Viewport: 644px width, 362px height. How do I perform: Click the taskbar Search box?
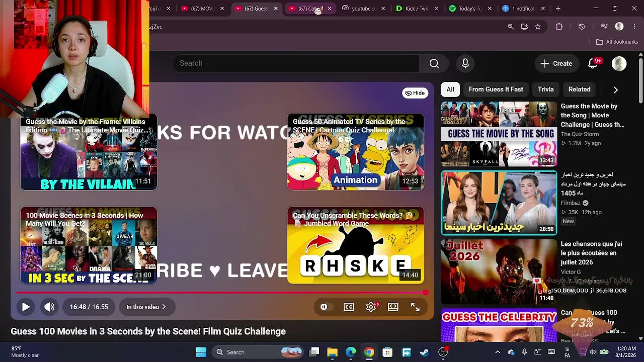click(258, 352)
